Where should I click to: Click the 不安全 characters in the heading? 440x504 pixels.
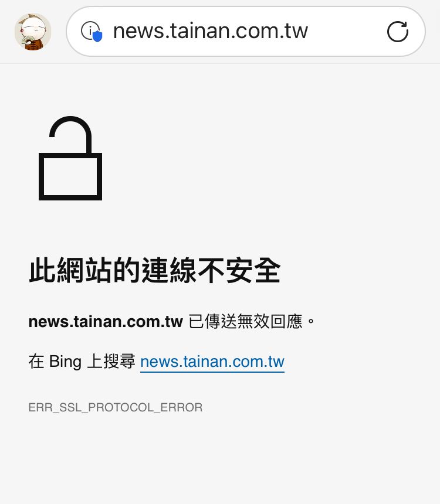tap(239, 270)
